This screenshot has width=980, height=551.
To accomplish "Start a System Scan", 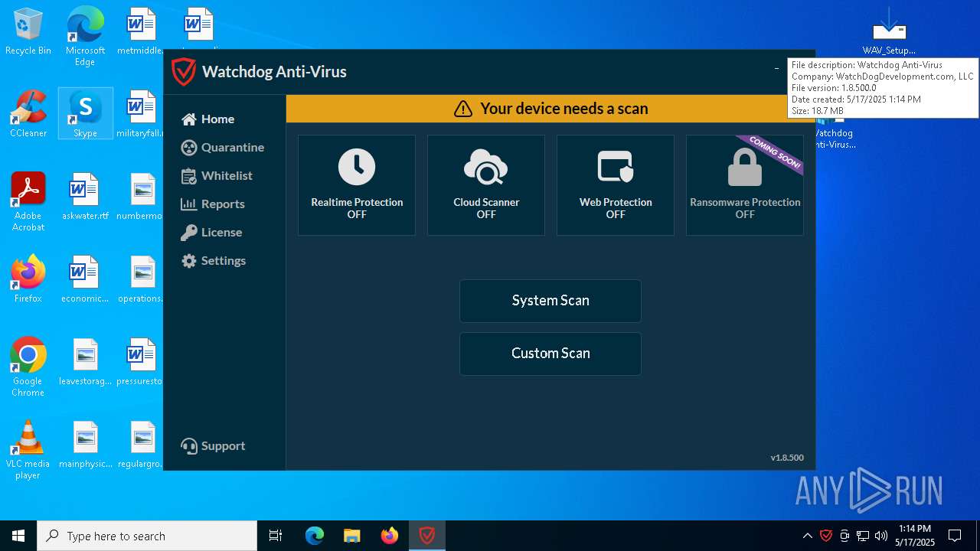I will point(550,301).
